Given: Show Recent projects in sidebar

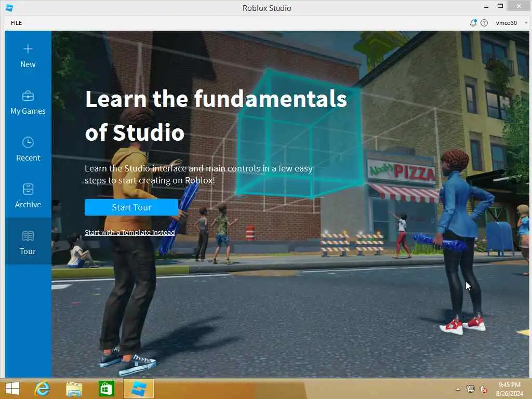Looking at the screenshot, I should [28, 150].
